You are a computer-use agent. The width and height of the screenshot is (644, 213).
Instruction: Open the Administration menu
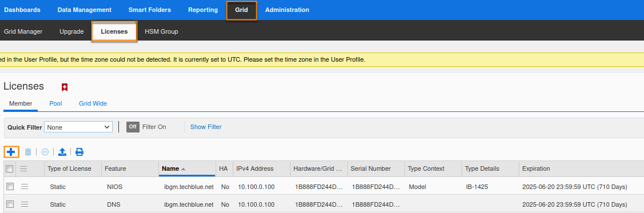287,10
